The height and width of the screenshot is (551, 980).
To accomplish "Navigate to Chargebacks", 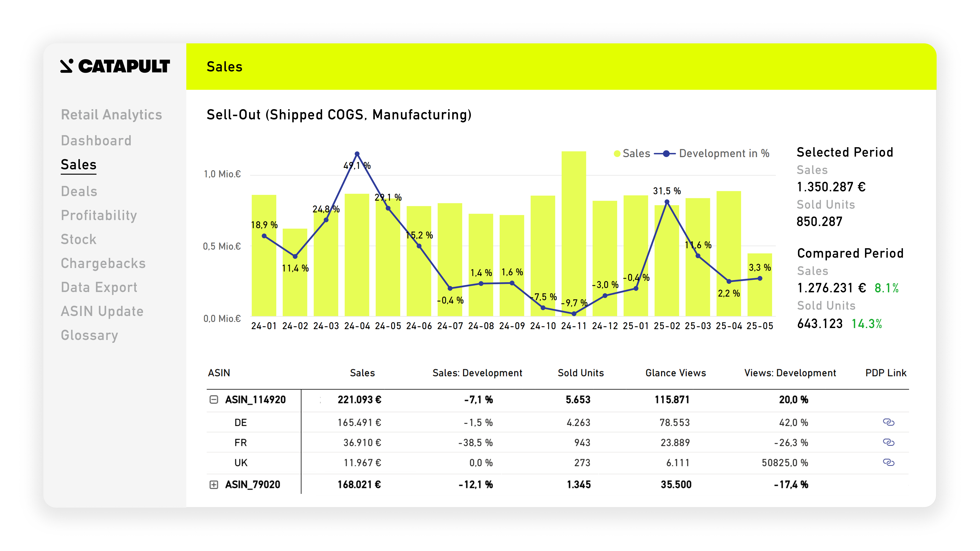I will point(103,263).
